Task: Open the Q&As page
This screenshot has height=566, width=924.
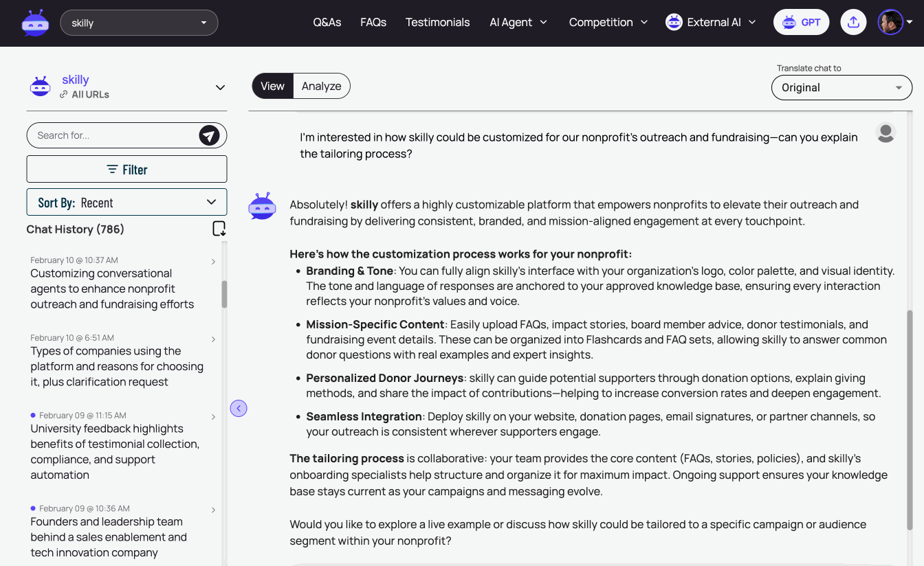Action: tap(327, 22)
